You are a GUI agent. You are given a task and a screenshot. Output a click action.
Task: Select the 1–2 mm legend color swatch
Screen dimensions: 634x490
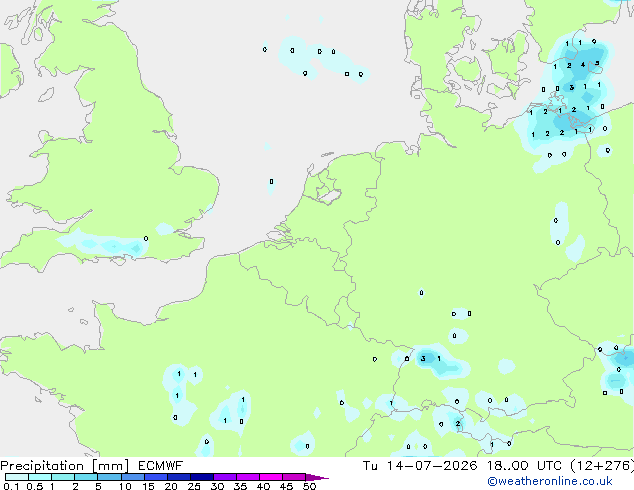click(x=63, y=477)
